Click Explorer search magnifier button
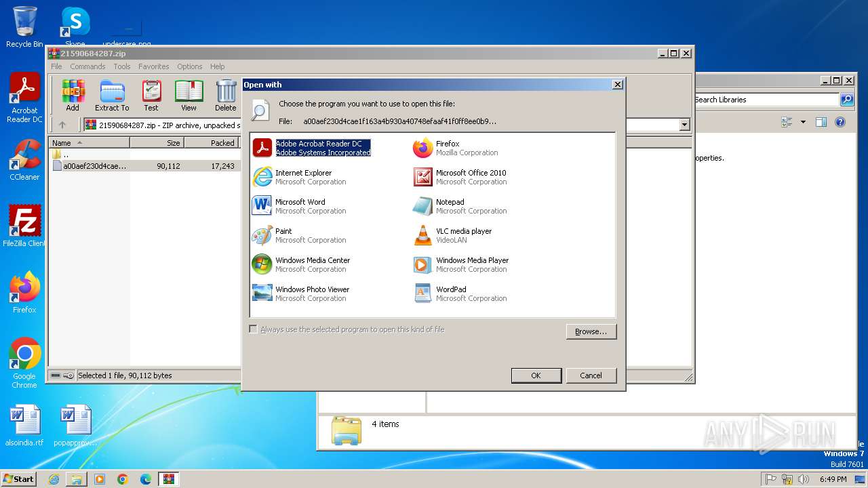The image size is (868, 488). click(x=847, y=100)
